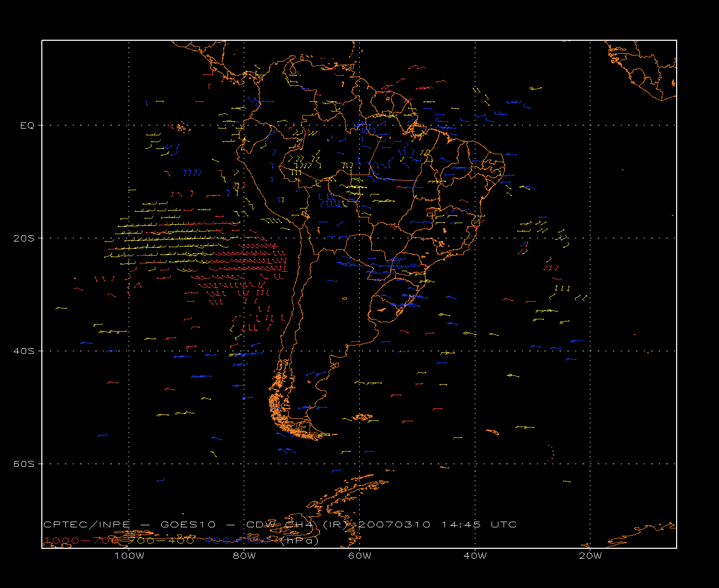Screen dimensions: 719x588
Task: Click the "100W" longitude label
Action: click(129, 556)
